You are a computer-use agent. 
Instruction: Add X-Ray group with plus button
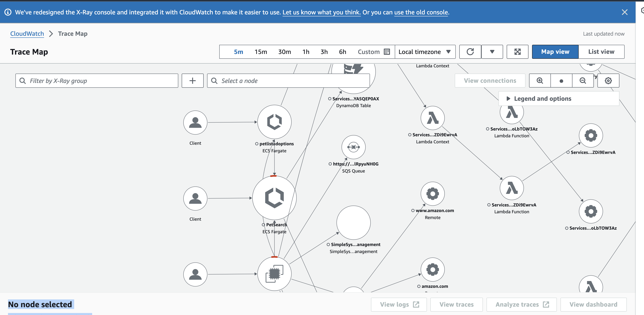tap(192, 81)
